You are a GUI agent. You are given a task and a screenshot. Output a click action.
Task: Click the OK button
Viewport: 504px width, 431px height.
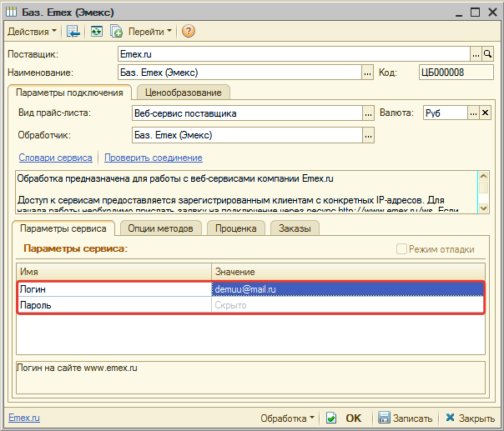353,418
